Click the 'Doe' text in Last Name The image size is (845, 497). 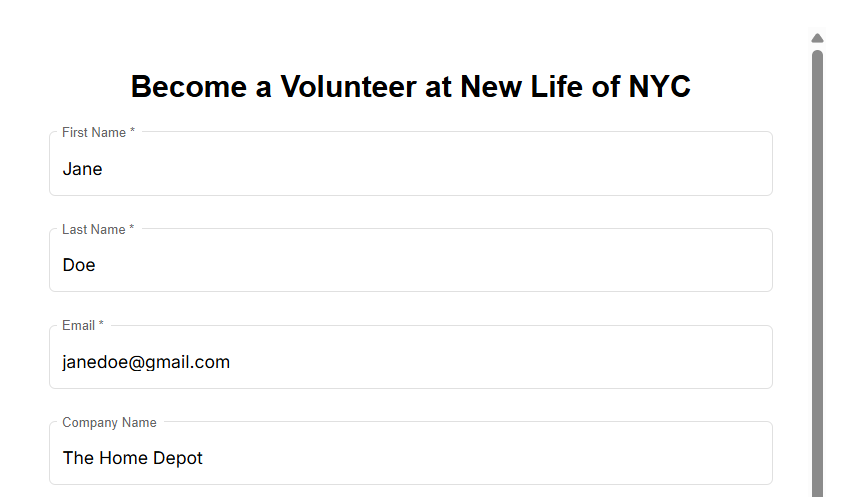79,265
